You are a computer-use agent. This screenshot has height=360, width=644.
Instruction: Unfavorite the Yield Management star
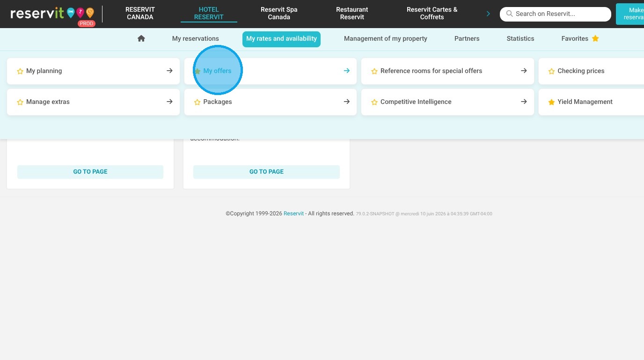click(551, 102)
